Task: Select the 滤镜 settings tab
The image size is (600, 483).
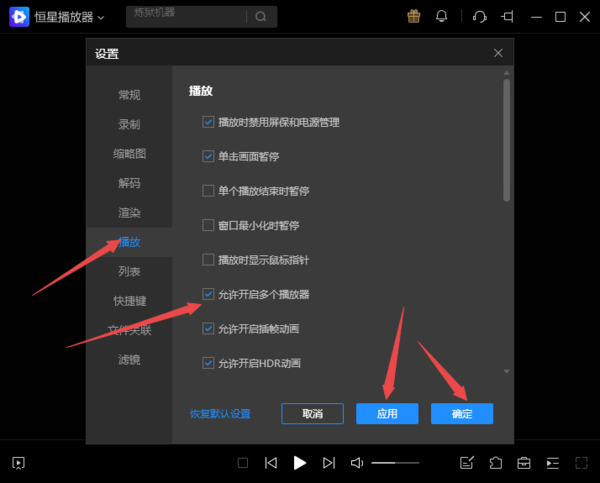Action: (x=129, y=360)
